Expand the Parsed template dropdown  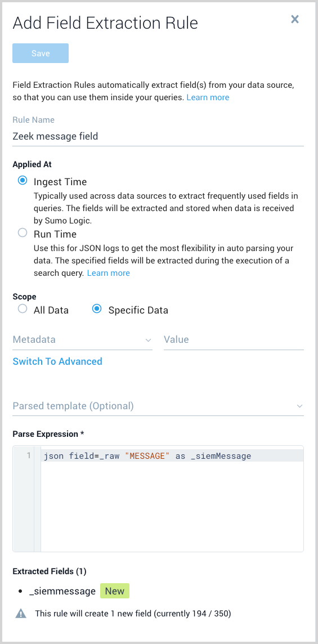click(158, 406)
